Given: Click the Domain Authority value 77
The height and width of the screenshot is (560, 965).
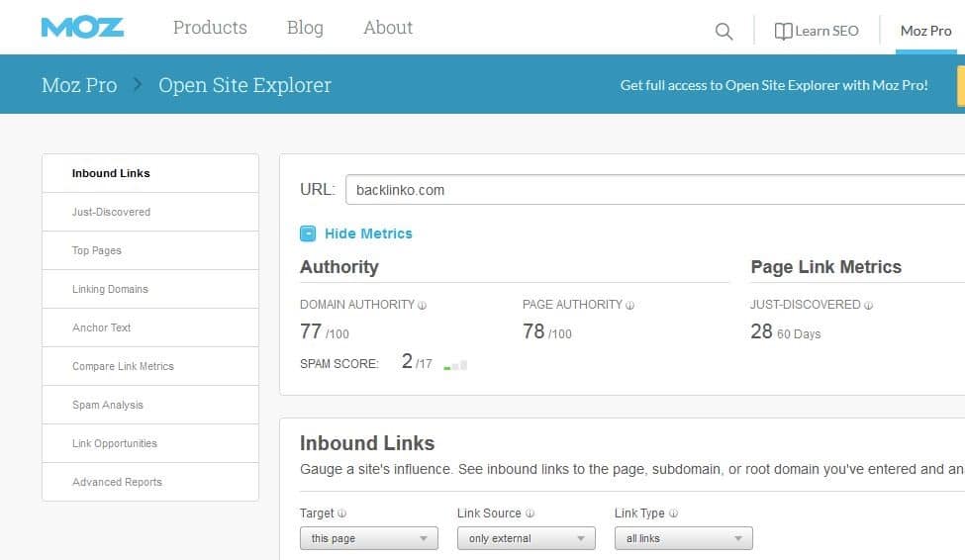Looking at the screenshot, I should [x=311, y=331].
